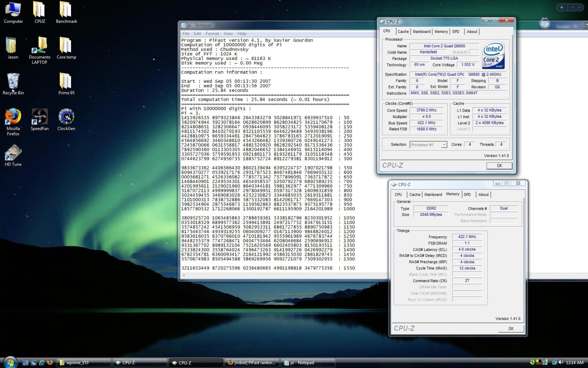Select the Recycle Bin icon
This screenshot has height=368, width=588.
13,84
